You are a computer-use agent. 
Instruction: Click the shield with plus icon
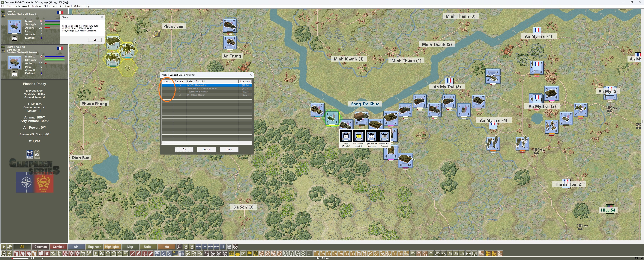71,253
